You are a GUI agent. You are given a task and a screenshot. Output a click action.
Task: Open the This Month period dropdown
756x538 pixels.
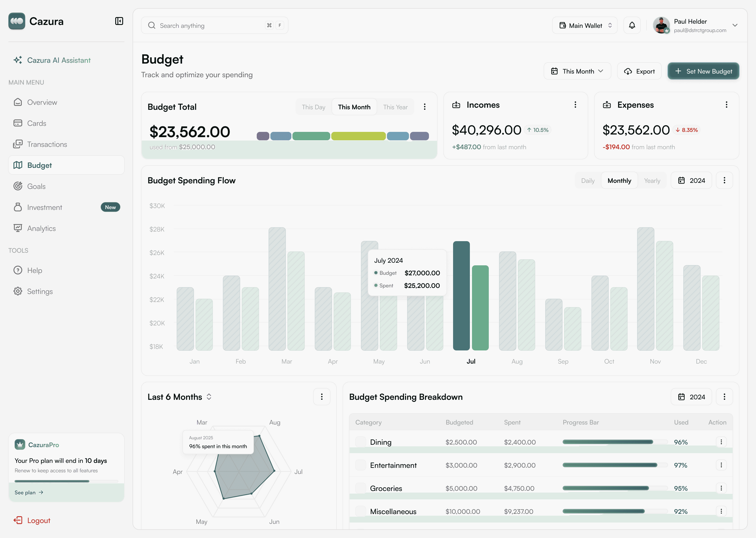point(577,71)
